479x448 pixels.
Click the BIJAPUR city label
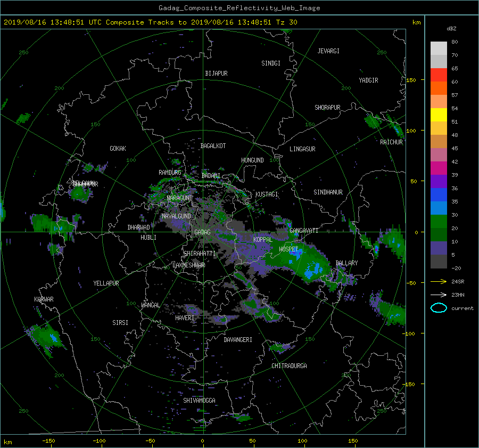coord(216,74)
